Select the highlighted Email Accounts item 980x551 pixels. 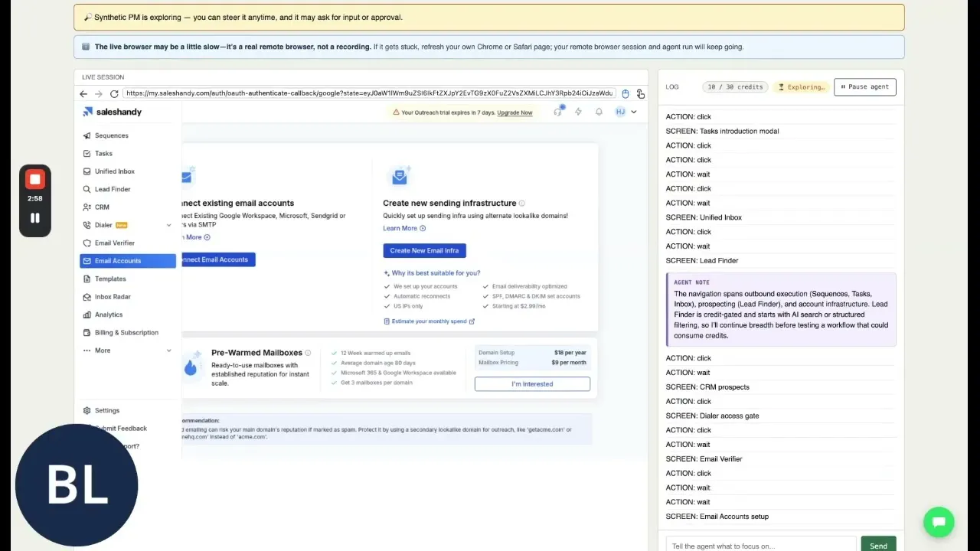[x=128, y=261]
